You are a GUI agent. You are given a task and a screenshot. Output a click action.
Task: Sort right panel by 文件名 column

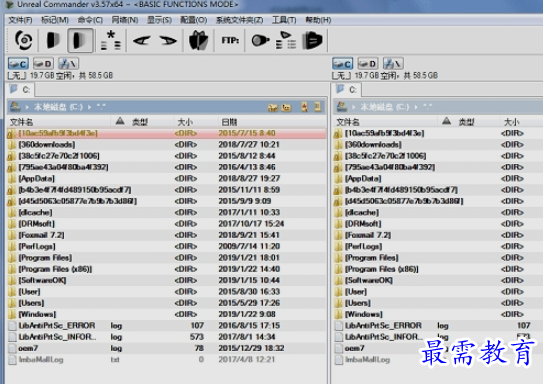(385, 122)
